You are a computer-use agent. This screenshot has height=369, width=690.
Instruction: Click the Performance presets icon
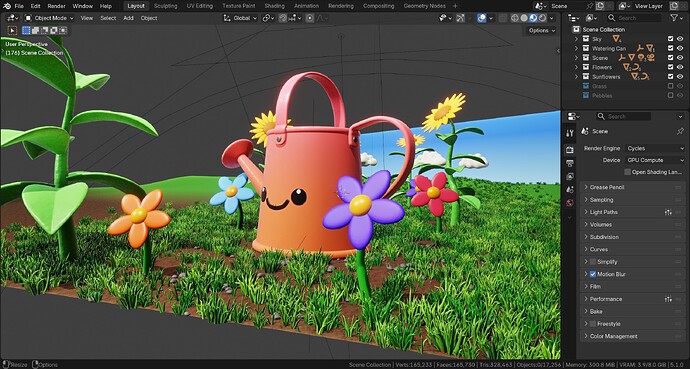(668, 299)
